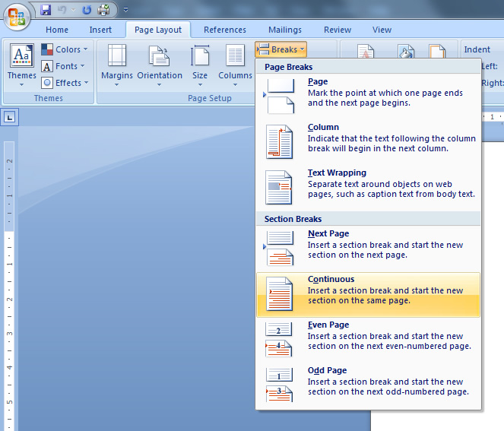Expand the Theme Effects dropdown
This screenshot has width=504, height=431.
(65, 83)
